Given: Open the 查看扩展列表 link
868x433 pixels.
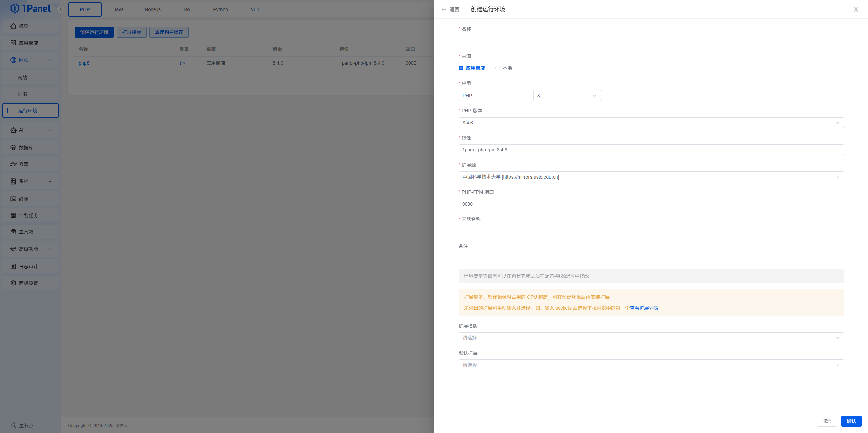Looking at the screenshot, I should tap(643, 308).
